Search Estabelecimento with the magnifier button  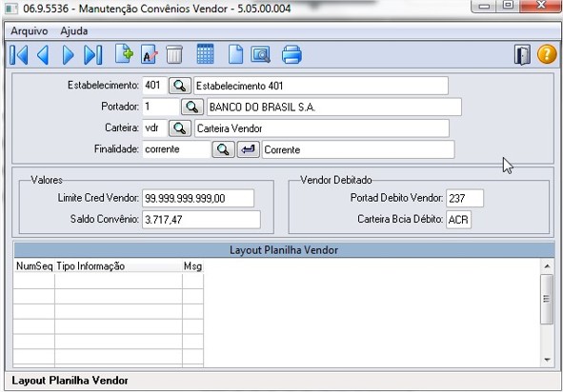coord(180,86)
